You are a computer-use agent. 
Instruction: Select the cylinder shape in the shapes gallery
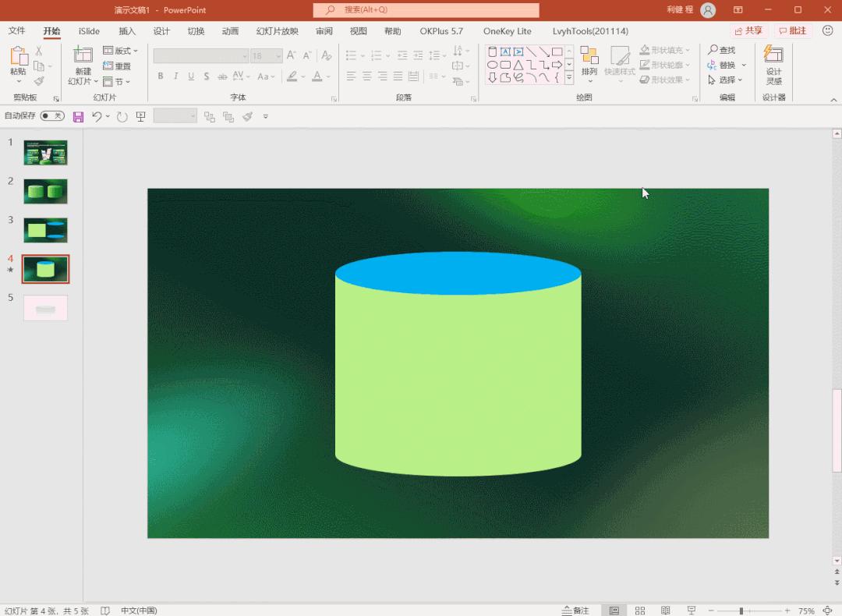coord(492,52)
